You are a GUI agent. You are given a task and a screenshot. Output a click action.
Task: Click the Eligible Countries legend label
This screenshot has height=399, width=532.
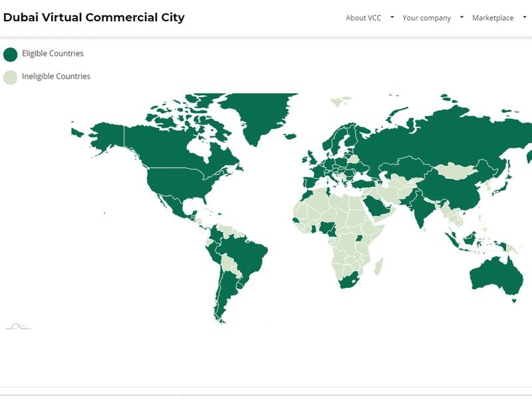[53, 53]
